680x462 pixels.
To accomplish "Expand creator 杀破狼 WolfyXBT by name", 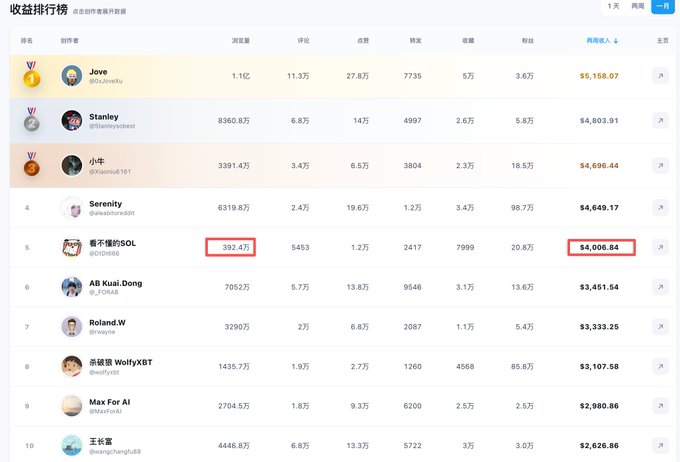I will click(x=121, y=362).
